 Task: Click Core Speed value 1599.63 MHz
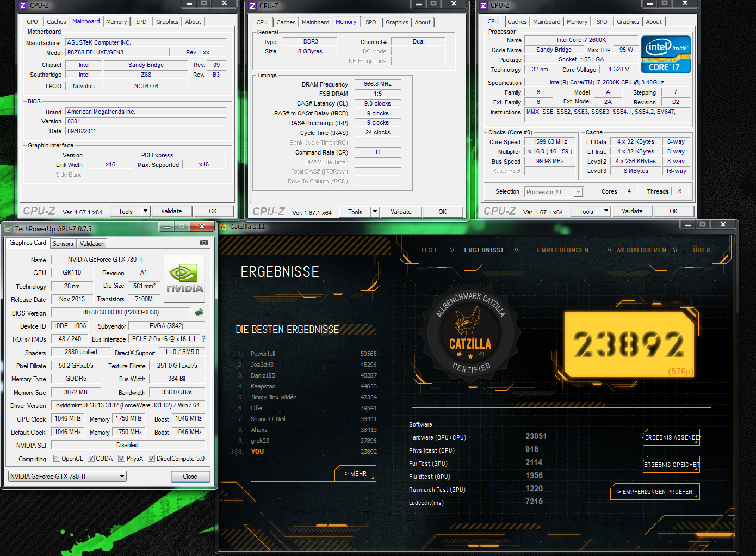pyautogui.click(x=550, y=141)
